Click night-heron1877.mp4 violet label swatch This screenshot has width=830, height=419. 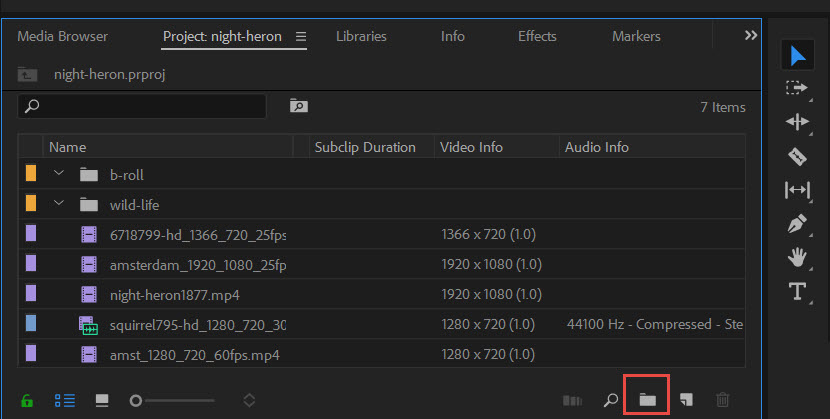click(31, 293)
